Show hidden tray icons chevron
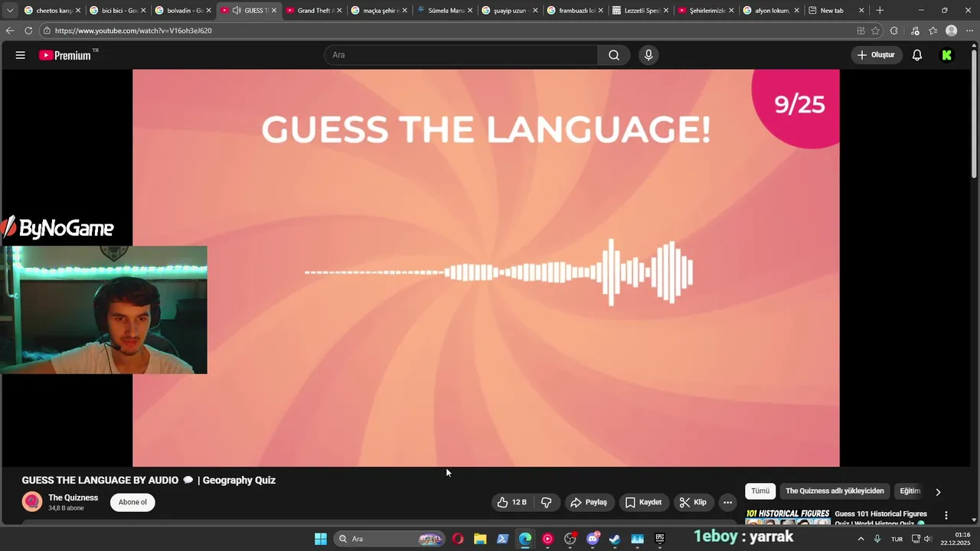This screenshot has width=980, height=551. [861, 539]
